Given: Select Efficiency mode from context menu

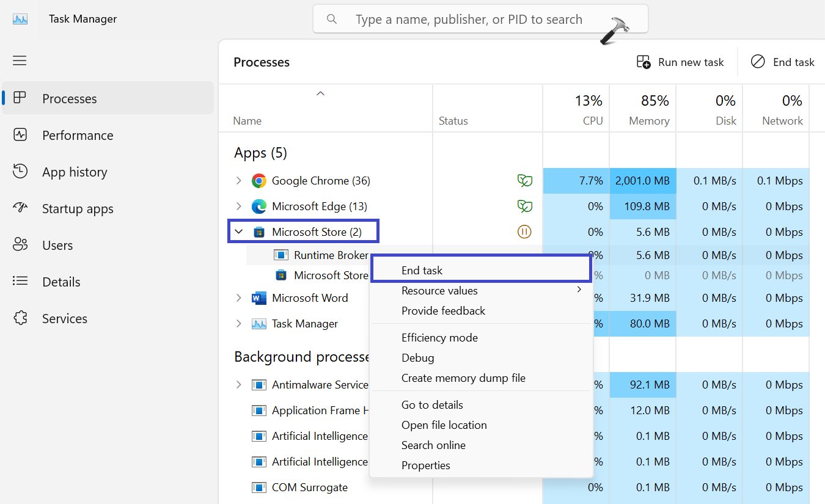Looking at the screenshot, I should pyautogui.click(x=439, y=338).
